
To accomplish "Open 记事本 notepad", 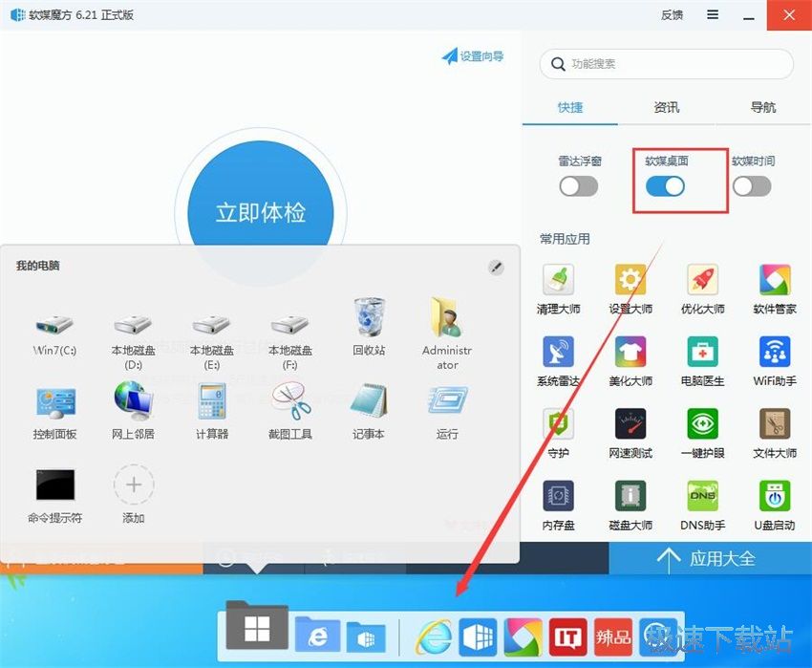I will (369, 400).
